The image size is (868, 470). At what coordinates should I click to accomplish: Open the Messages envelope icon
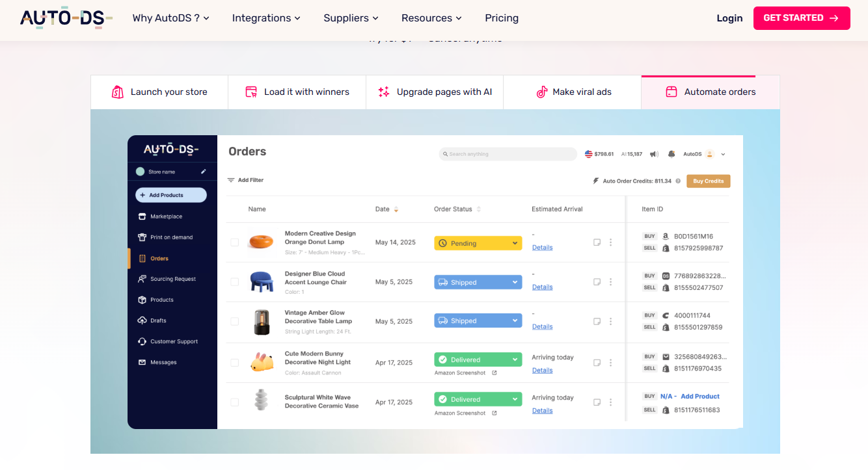click(142, 362)
